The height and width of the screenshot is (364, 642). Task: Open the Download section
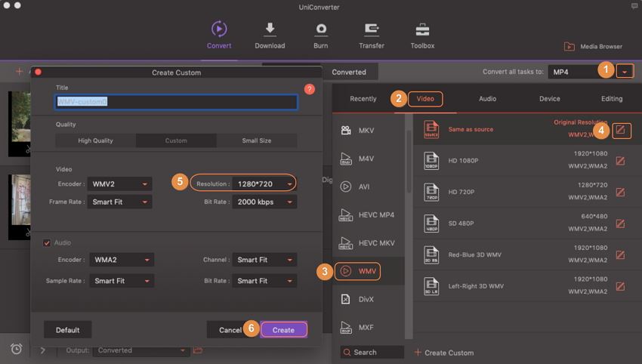point(270,35)
